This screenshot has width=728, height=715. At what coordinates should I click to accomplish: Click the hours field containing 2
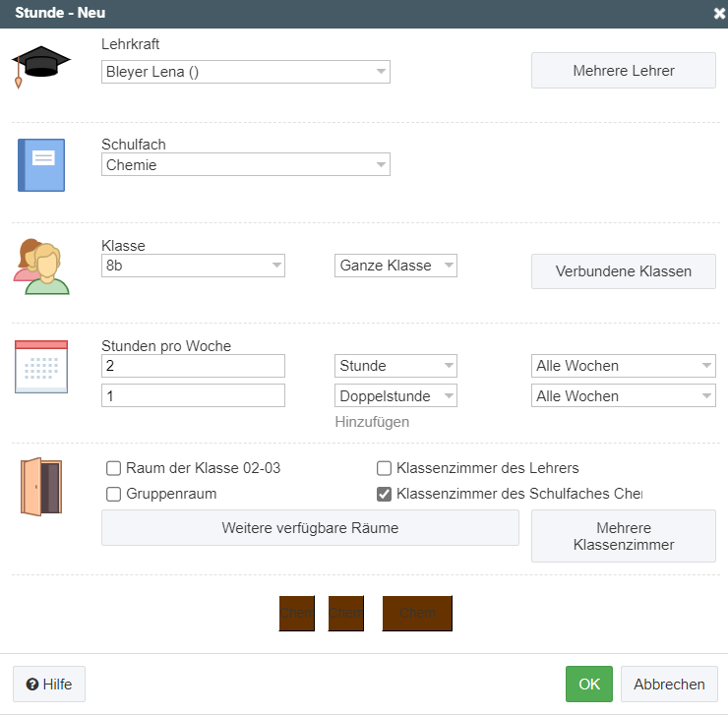193,366
